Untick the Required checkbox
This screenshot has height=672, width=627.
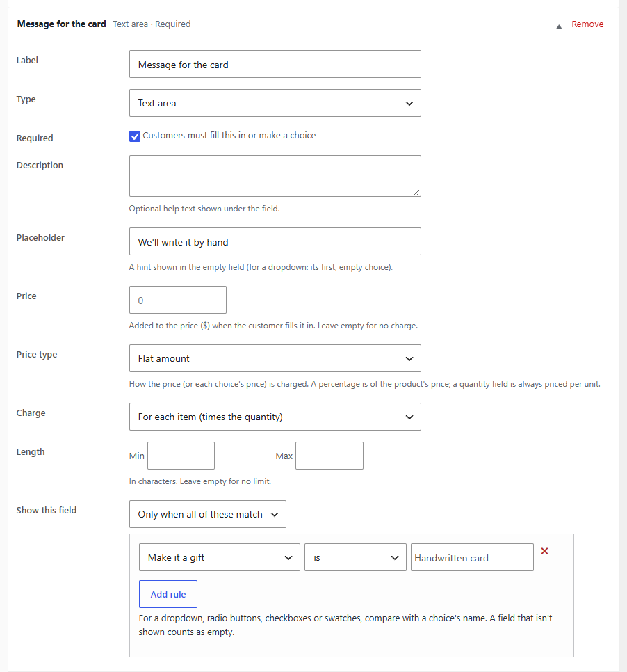click(135, 136)
